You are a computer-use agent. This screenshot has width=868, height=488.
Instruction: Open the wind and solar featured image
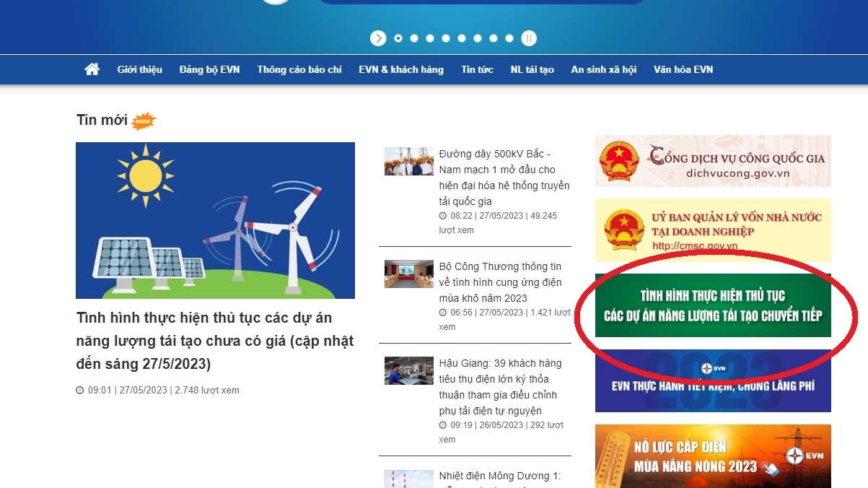pos(215,220)
